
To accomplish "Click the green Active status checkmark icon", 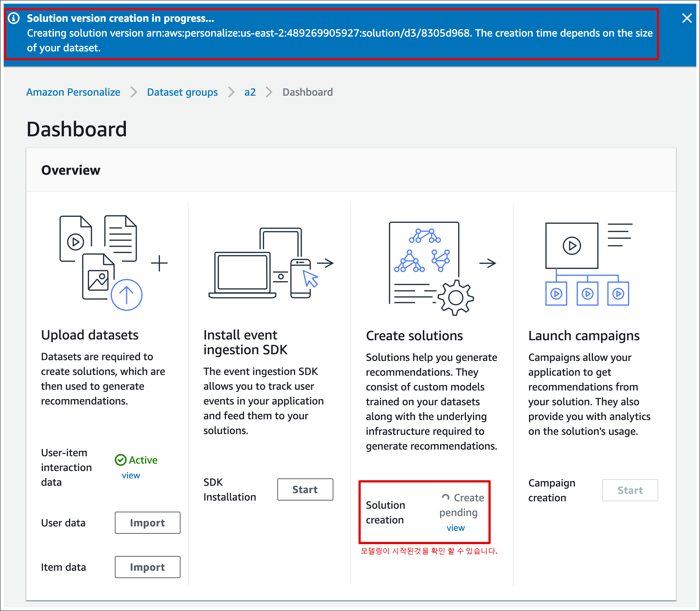I will 121,460.
